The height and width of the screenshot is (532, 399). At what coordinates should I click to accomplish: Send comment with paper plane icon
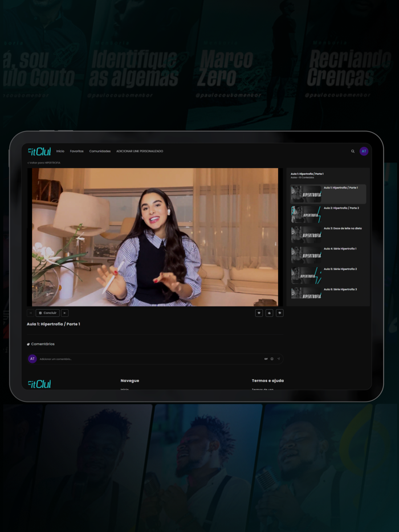point(279,359)
